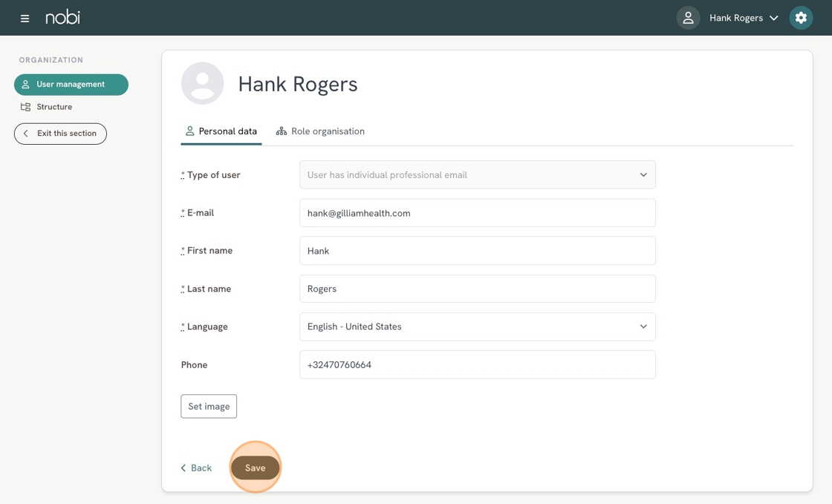Click the Structure sidebar icon

pos(26,107)
